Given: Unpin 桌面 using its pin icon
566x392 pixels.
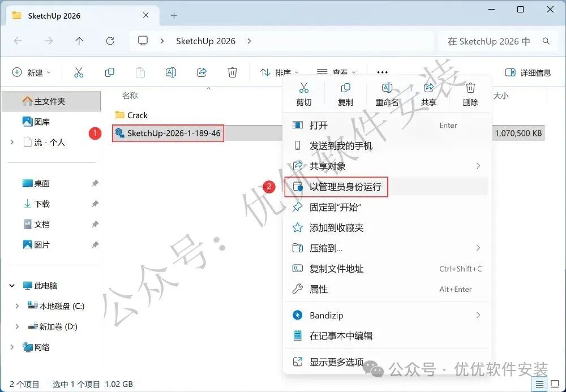Looking at the screenshot, I should [95, 183].
